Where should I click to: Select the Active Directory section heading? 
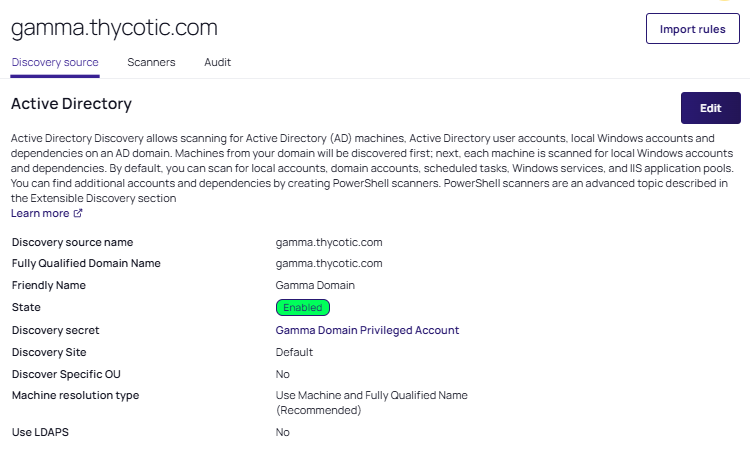click(71, 103)
